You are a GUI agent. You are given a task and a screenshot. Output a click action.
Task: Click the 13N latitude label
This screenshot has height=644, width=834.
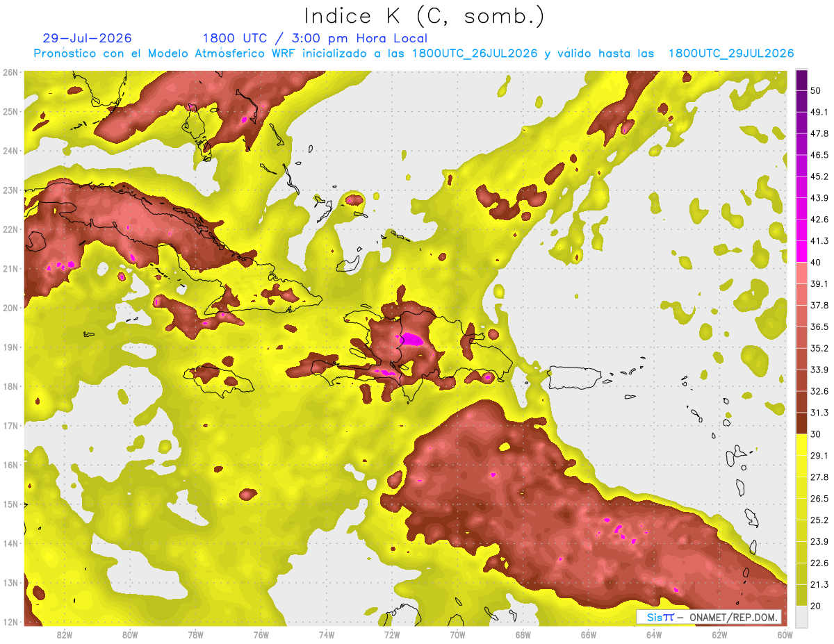(10, 583)
